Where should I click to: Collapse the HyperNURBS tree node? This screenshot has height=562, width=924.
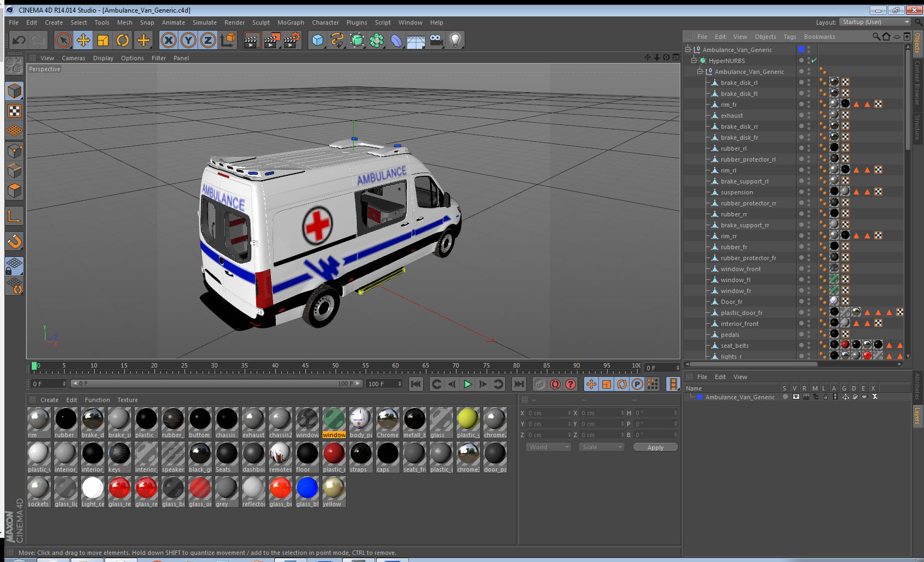point(694,60)
